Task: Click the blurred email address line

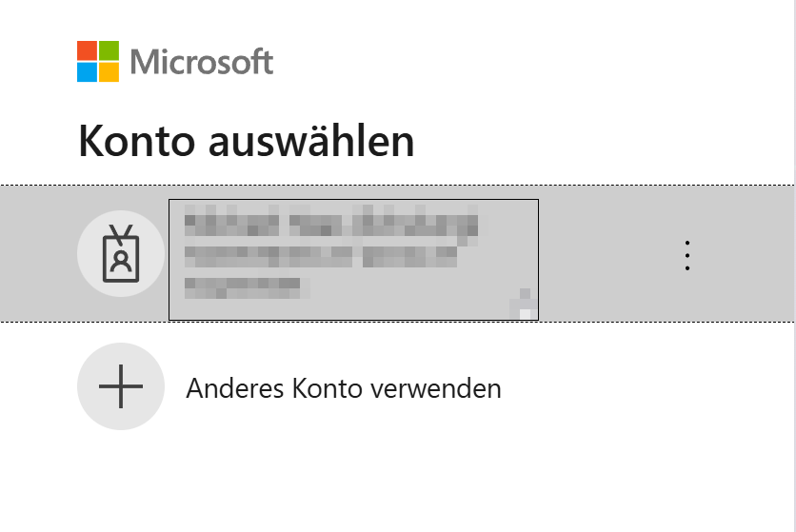Action: [320, 256]
